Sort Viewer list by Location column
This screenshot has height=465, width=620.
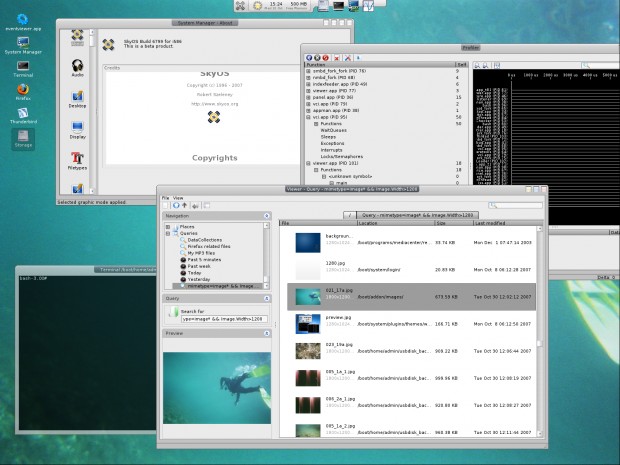[396, 223]
